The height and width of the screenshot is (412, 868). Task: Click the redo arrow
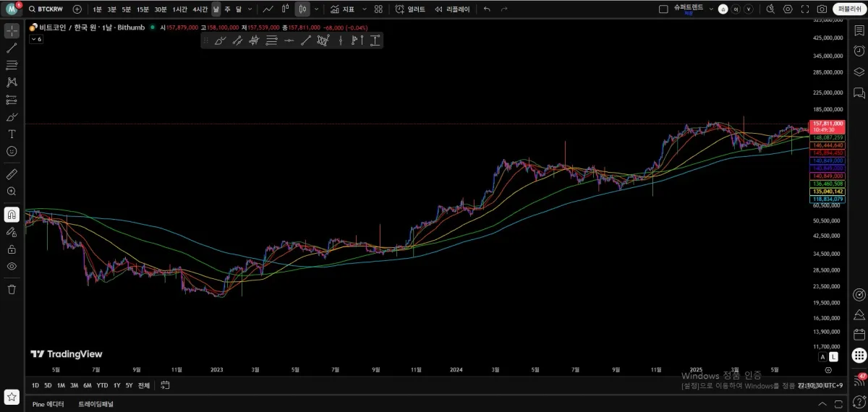[x=504, y=9]
